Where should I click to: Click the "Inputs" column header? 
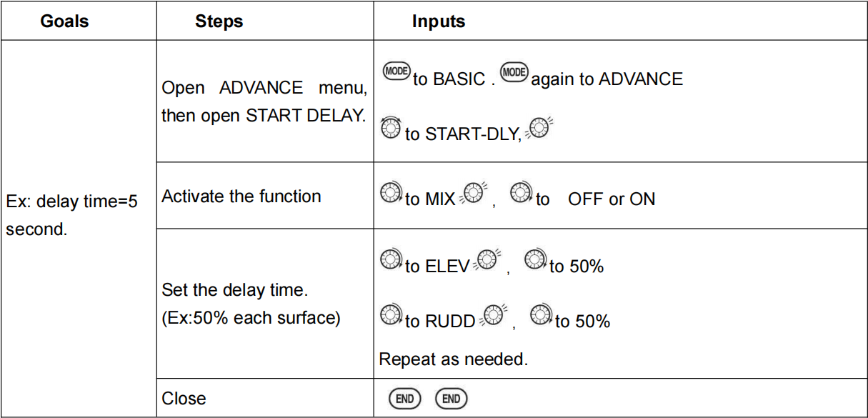point(438,21)
